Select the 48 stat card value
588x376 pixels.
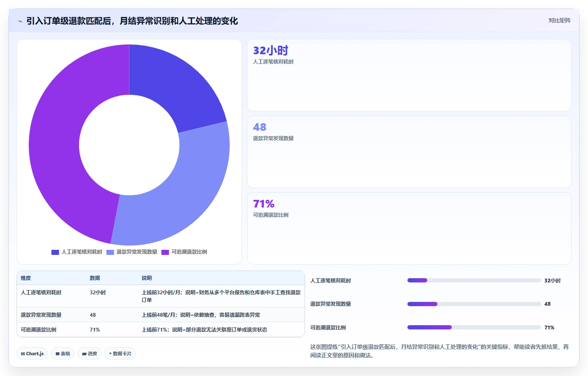tap(259, 127)
